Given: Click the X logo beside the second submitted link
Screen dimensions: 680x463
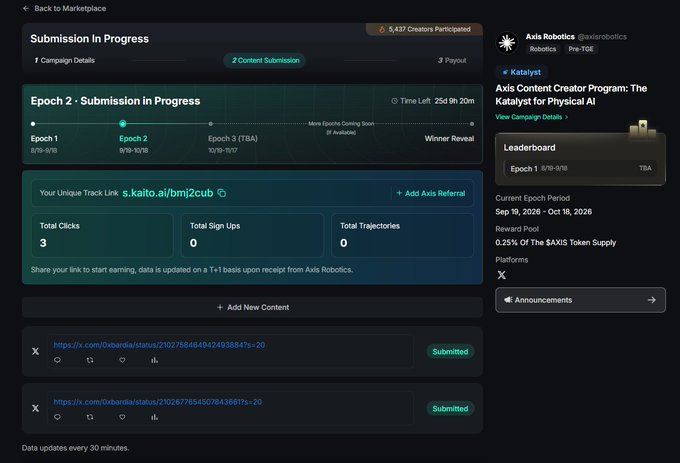Looking at the screenshot, I should pos(36,408).
